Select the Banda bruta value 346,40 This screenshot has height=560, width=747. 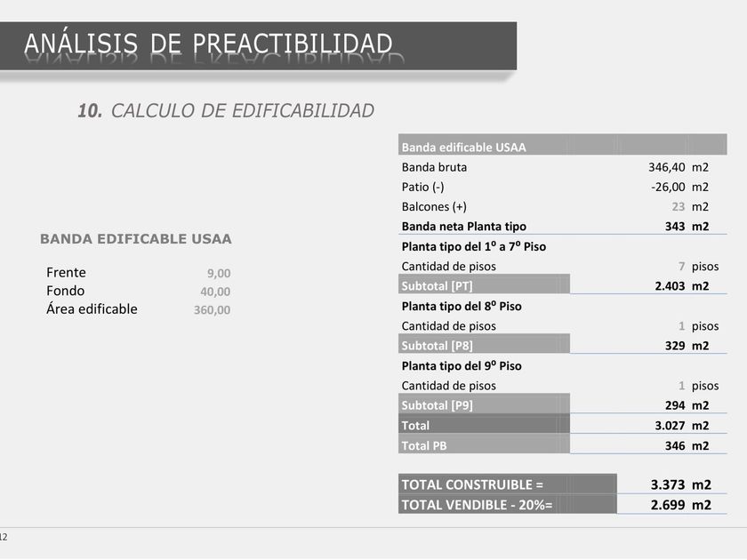pyautogui.click(x=666, y=167)
